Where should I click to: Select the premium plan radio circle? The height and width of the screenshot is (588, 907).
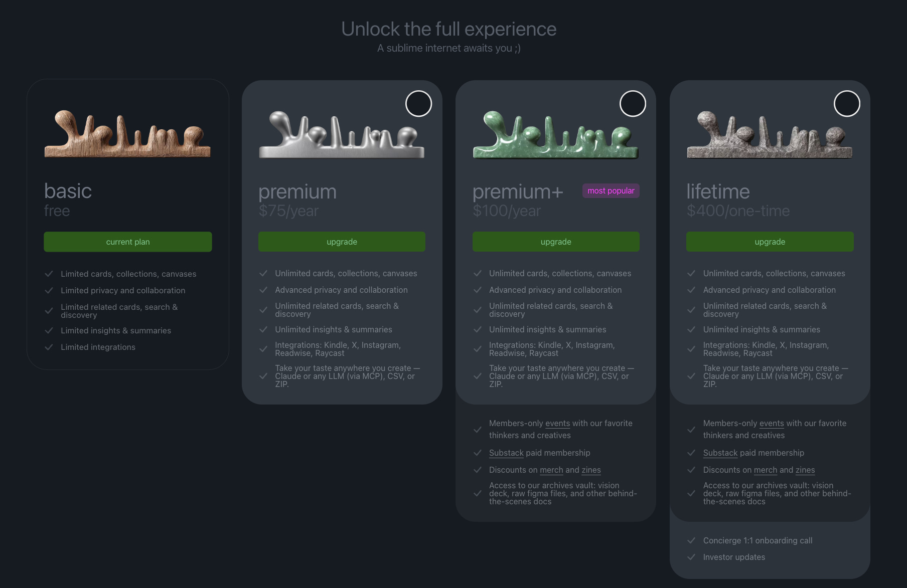418,104
